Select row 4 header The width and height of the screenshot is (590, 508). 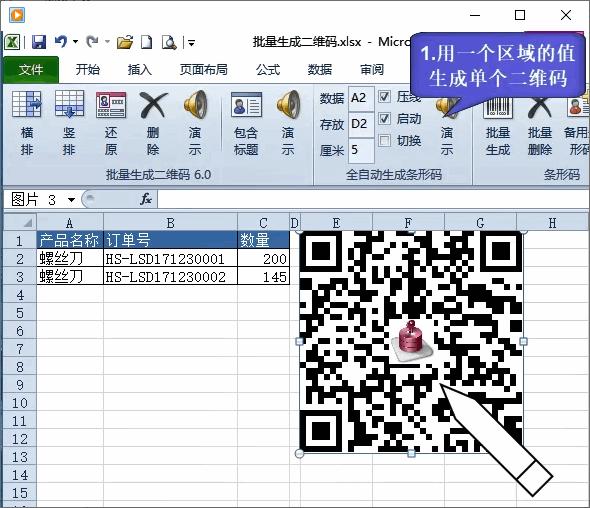point(20,295)
